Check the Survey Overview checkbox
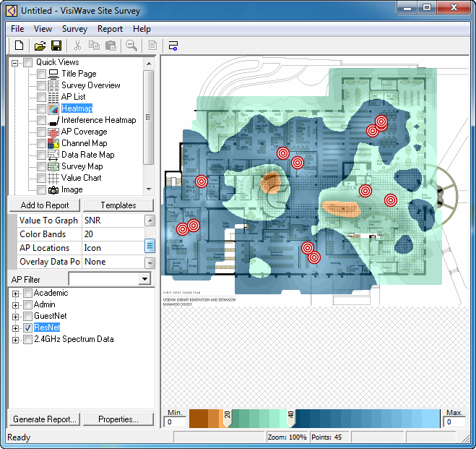476x449 pixels. [x=41, y=85]
